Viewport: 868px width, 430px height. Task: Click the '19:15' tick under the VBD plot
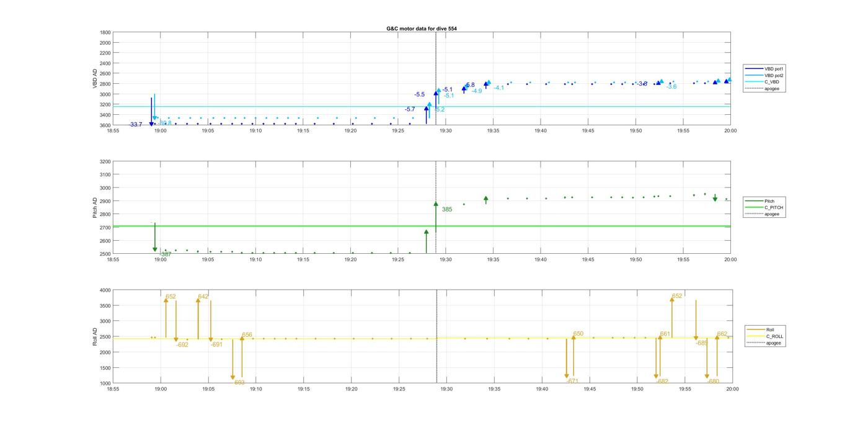pos(303,131)
